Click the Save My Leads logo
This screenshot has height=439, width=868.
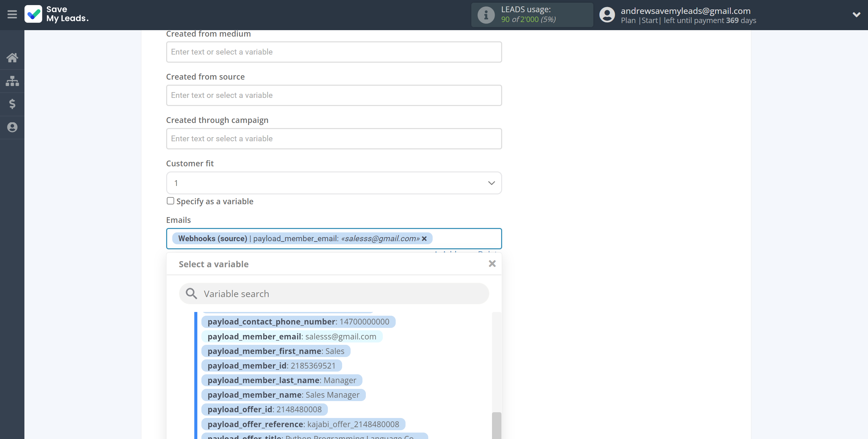pos(57,14)
